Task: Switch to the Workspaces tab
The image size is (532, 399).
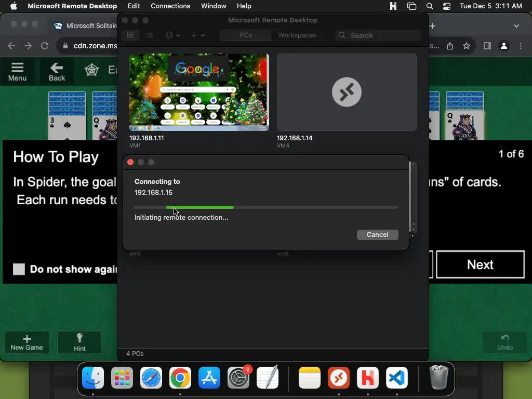Action: (x=297, y=35)
